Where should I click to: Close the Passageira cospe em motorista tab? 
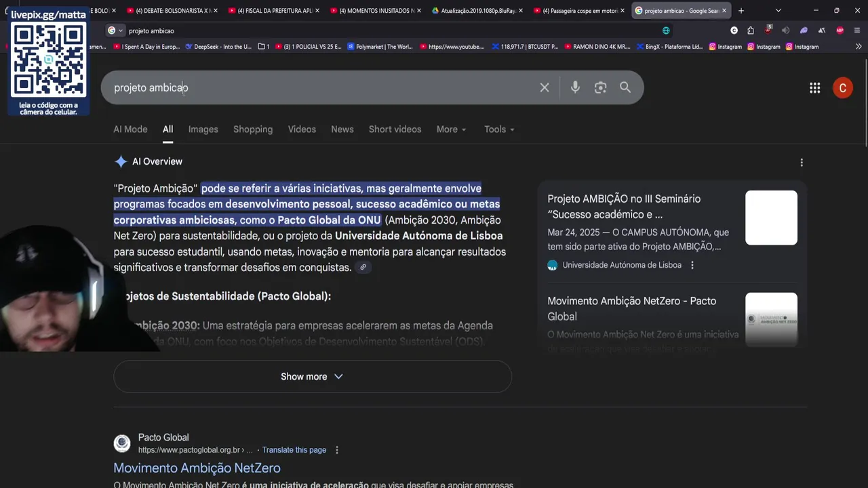pyautogui.click(x=622, y=11)
